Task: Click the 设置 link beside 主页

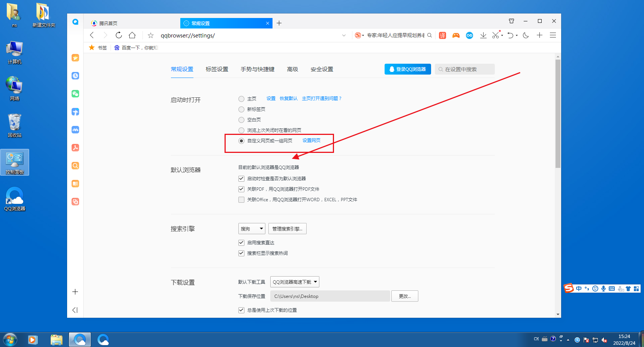Action: click(x=271, y=99)
